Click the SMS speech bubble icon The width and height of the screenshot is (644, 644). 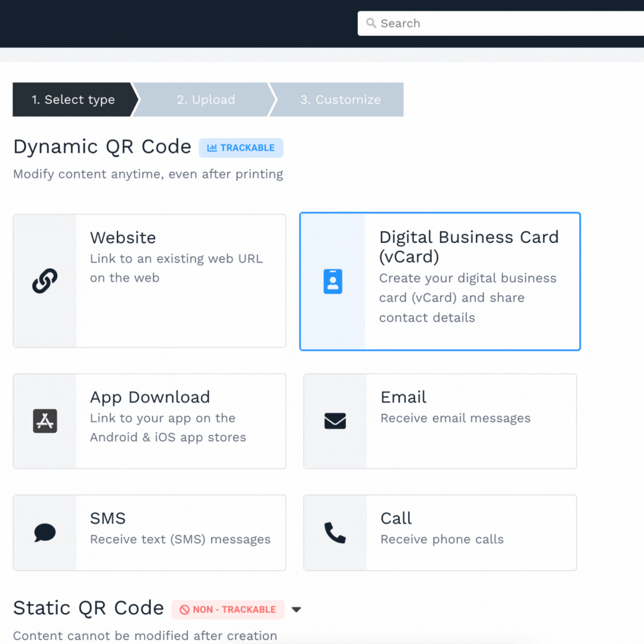(x=45, y=532)
